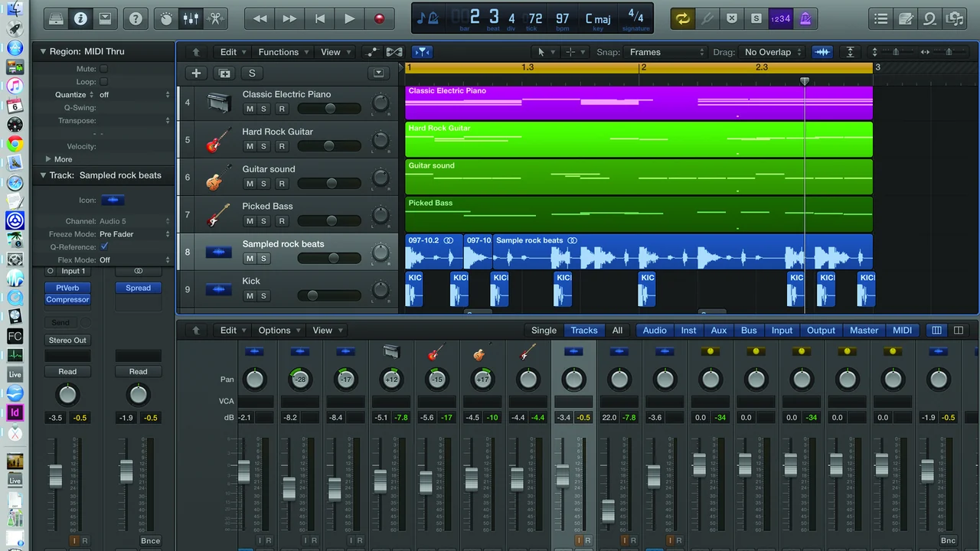The width and height of the screenshot is (980, 551).
Task: Click the duplicate track button
Action: point(224,73)
